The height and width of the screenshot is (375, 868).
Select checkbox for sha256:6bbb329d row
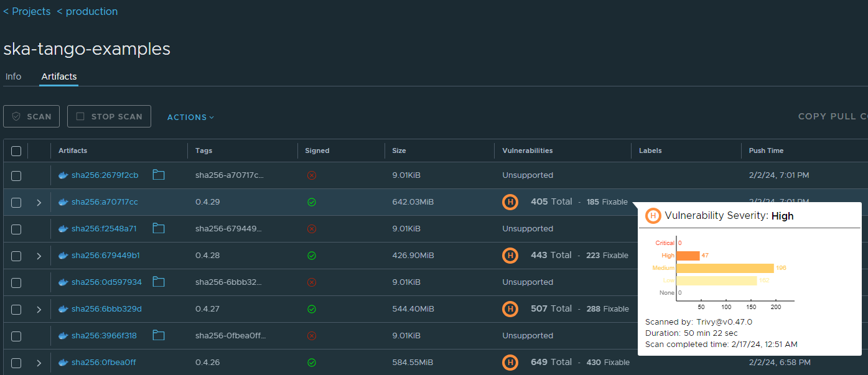(16, 310)
